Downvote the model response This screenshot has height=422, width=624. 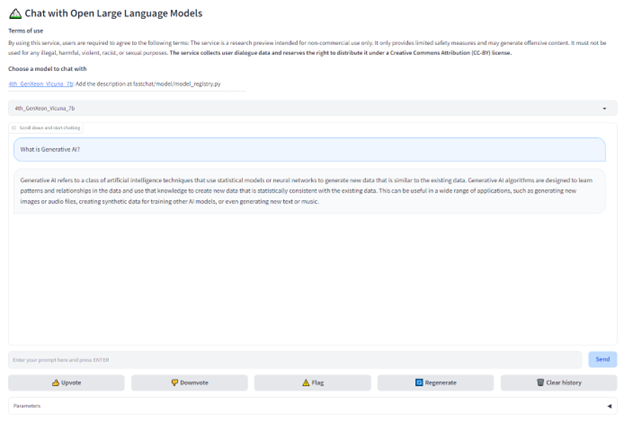point(189,383)
